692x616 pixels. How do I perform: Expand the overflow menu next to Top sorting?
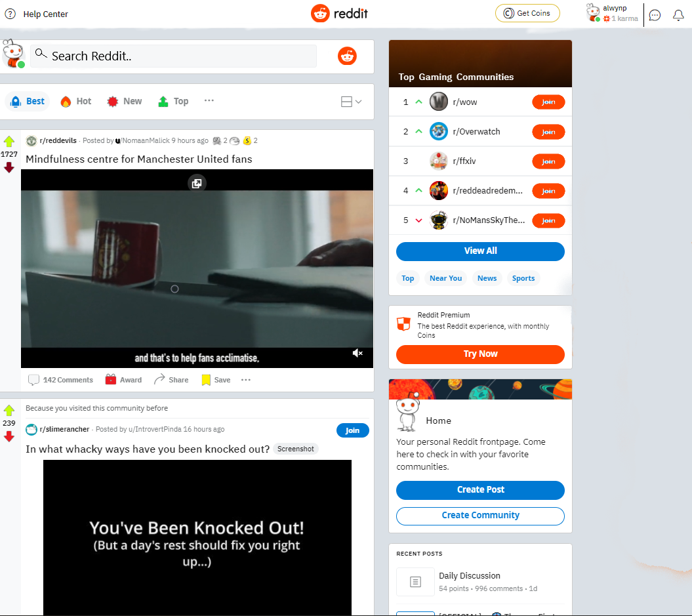click(209, 101)
